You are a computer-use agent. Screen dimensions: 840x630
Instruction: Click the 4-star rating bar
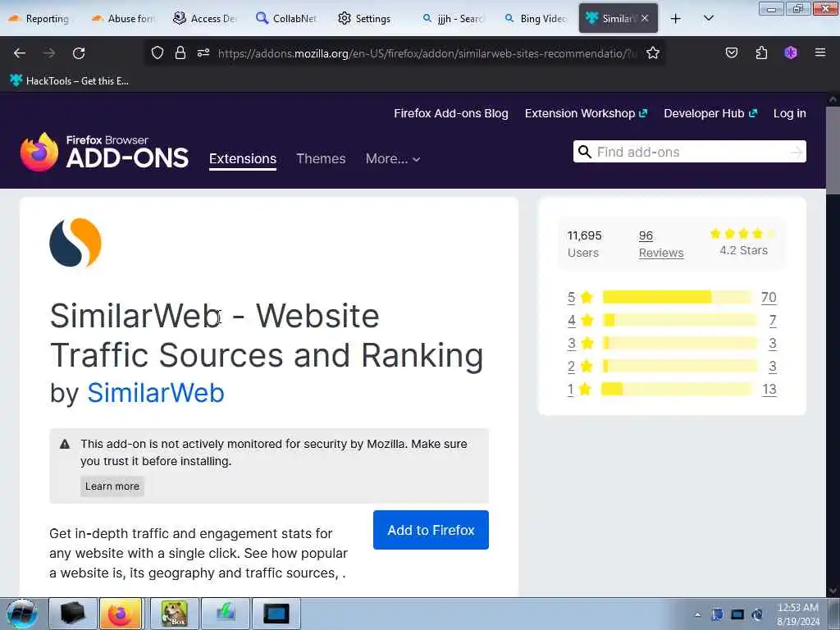(x=680, y=321)
